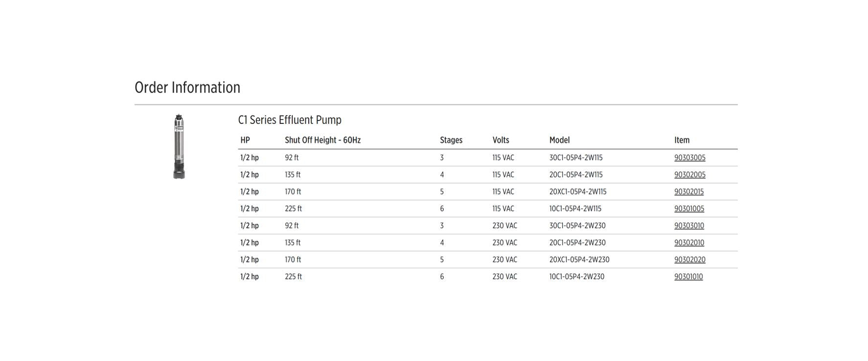Open item link 90301005
Image resolution: width=868 pixels, height=361 pixels.
tap(689, 209)
